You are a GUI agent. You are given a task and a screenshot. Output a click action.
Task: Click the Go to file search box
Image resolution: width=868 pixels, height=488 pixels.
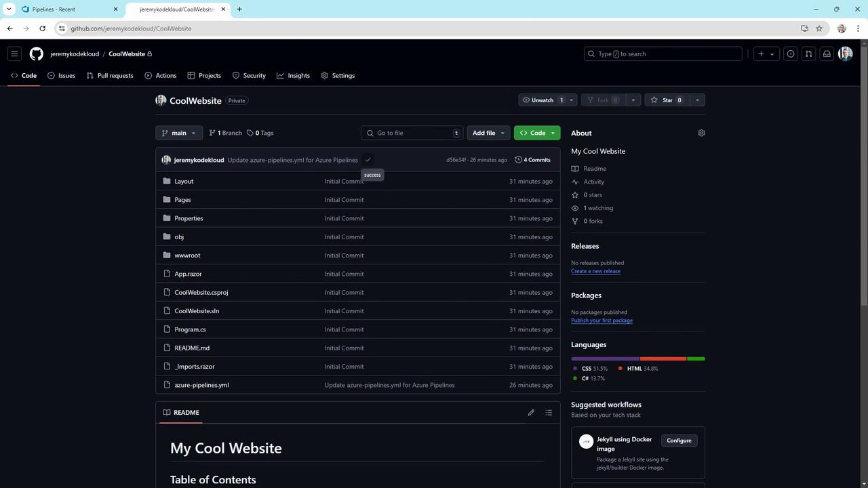coord(412,133)
